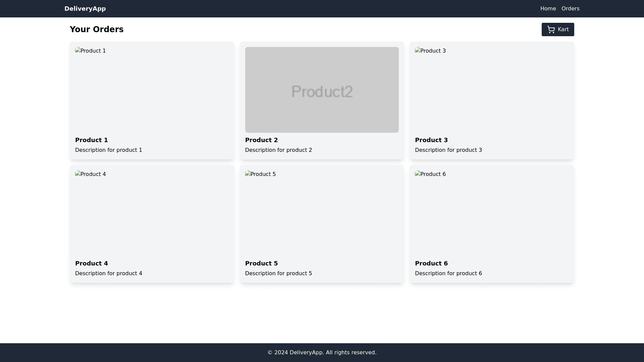Click the Your Orders heading
644x362 pixels.
(97, 29)
